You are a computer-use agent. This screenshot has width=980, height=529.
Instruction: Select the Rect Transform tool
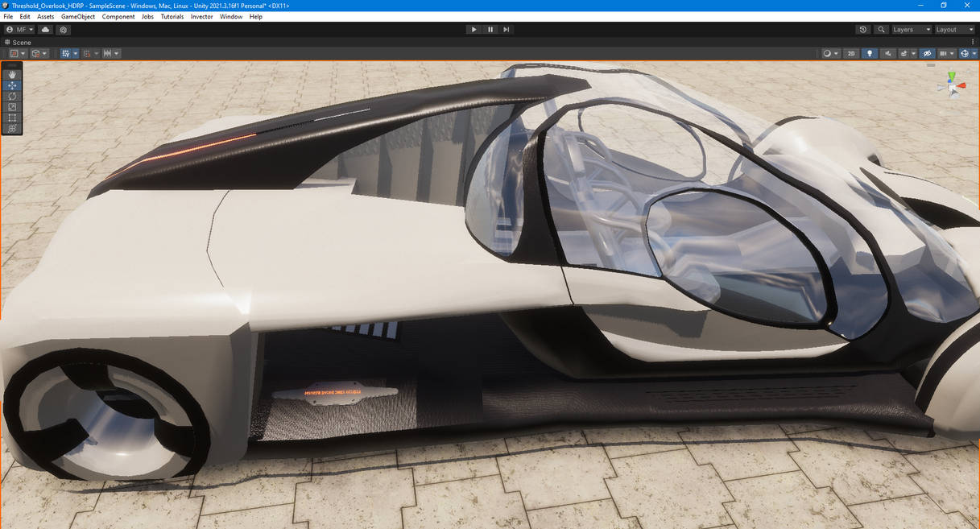pos(11,118)
